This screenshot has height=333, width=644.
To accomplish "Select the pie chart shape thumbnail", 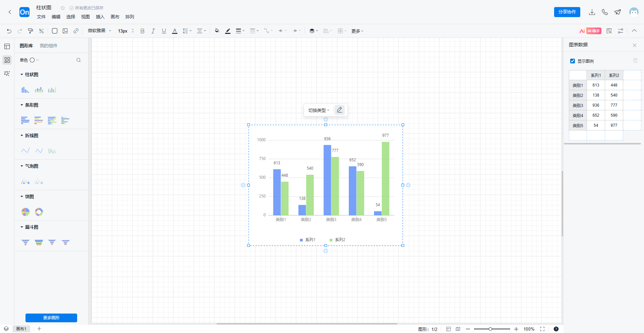I will [x=25, y=212].
